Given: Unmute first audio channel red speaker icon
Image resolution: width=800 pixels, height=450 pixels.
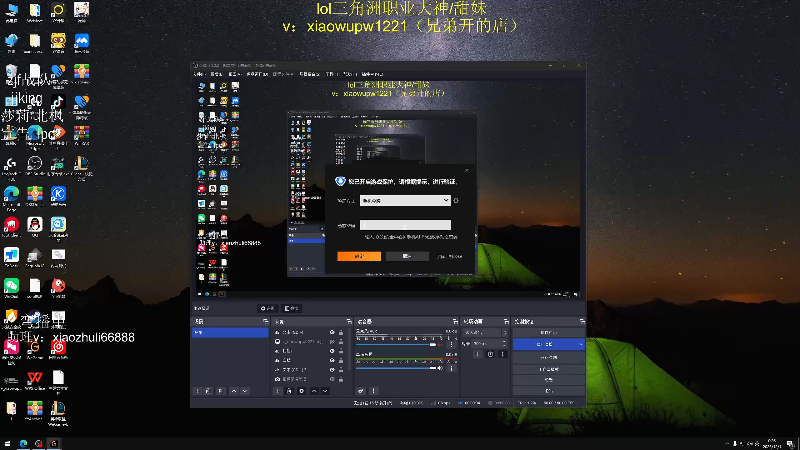Looking at the screenshot, I should pyautogui.click(x=440, y=345).
